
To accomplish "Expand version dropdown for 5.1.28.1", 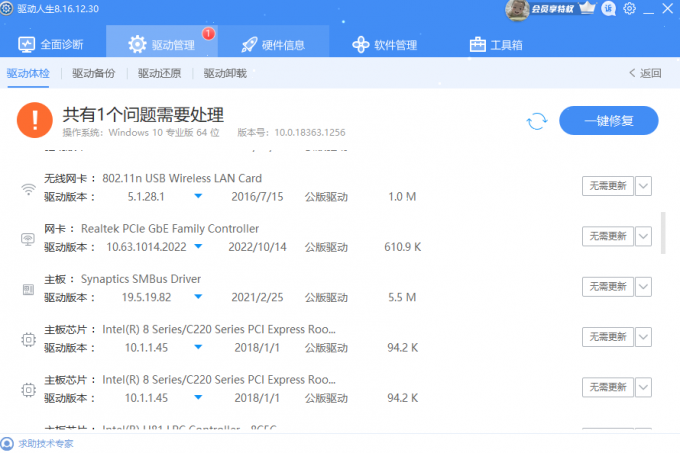I will click(x=198, y=196).
